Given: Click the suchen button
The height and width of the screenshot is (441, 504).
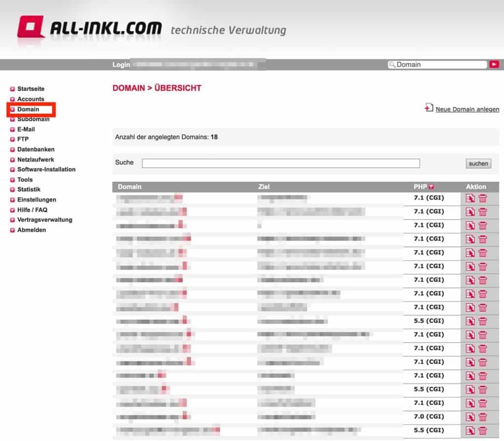Looking at the screenshot, I should [478, 163].
